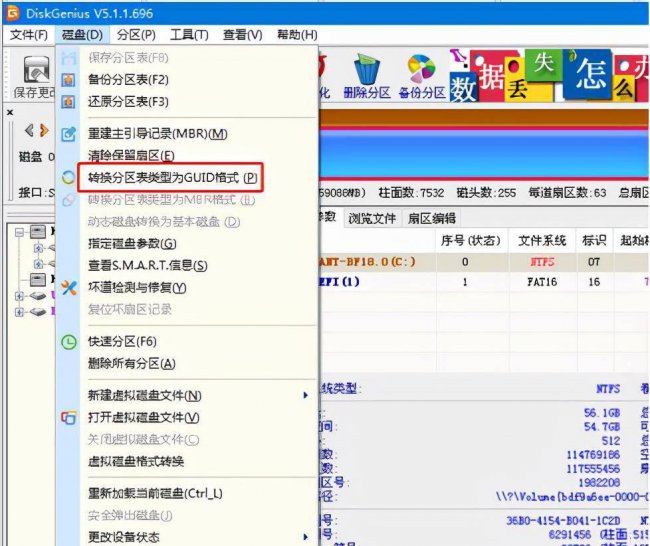Click the 标识 column header

(594, 240)
